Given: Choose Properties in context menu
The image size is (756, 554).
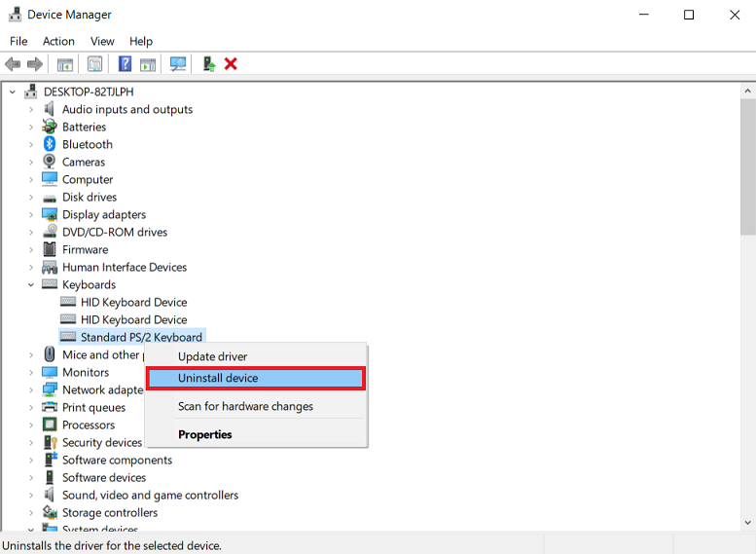Looking at the screenshot, I should click(256, 434).
